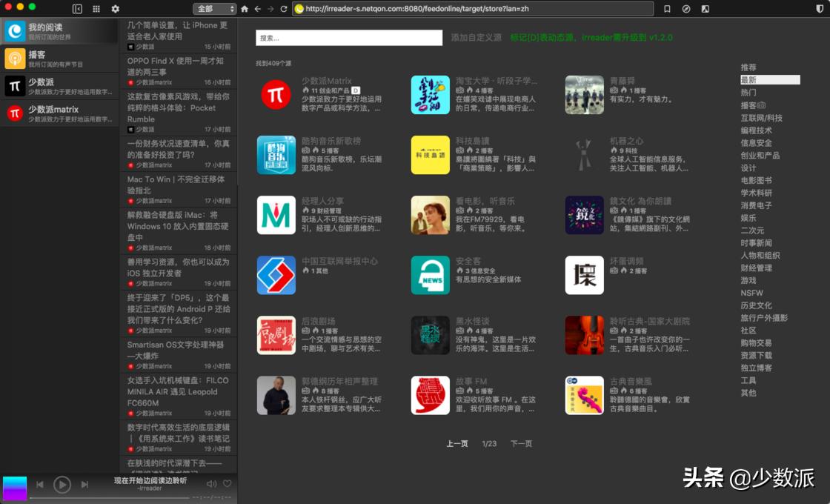Image resolution: width=830 pixels, height=504 pixels.
Task: Click the image mode icon in the toolbar
Action: 706,9
